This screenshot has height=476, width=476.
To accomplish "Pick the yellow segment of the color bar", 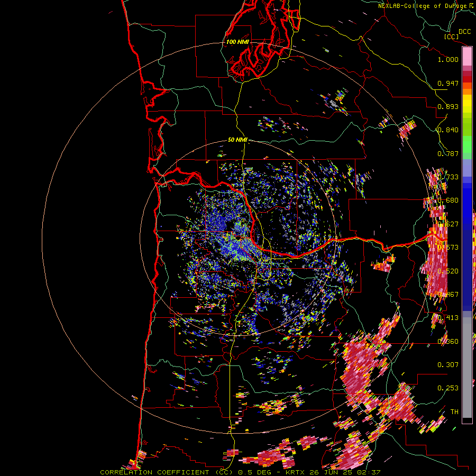I will point(467,104).
